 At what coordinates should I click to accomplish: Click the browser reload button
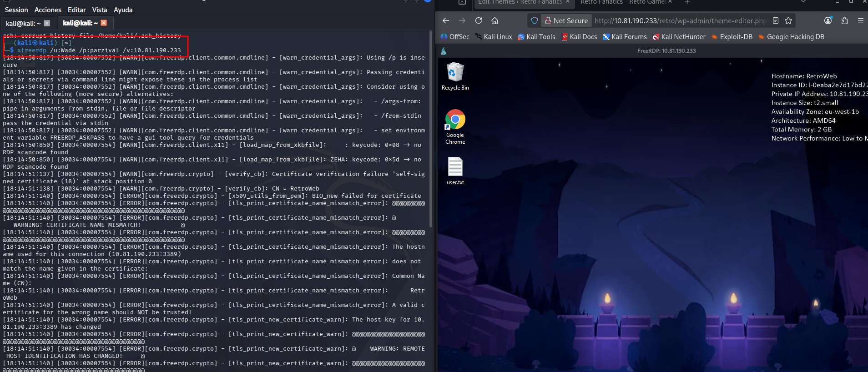point(479,20)
